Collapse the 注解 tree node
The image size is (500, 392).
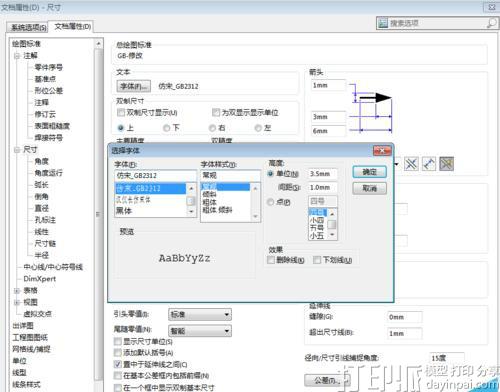pos(17,56)
